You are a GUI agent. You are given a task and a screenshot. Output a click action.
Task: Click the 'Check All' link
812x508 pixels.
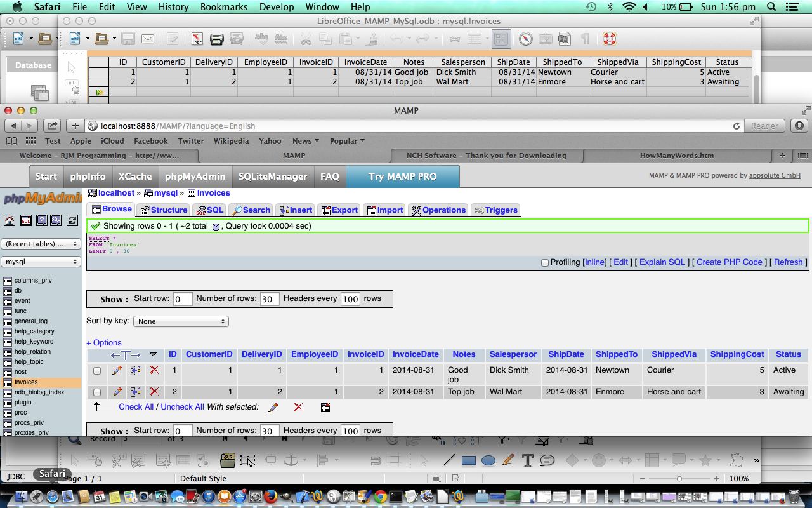pyautogui.click(x=136, y=407)
